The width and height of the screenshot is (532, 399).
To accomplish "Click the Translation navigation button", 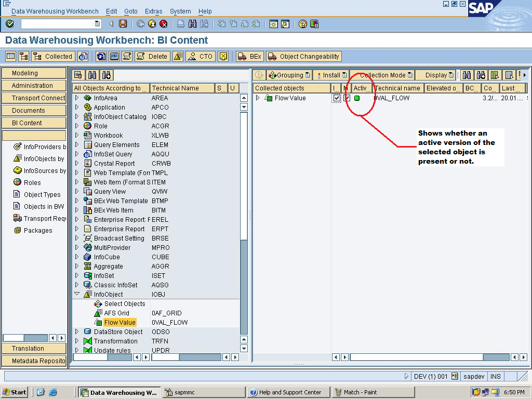I will pos(34,349).
